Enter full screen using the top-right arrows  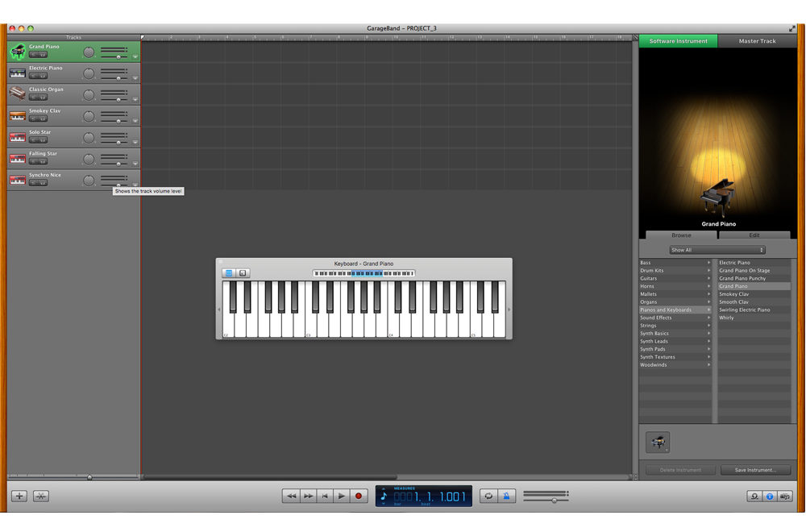tap(791, 28)
